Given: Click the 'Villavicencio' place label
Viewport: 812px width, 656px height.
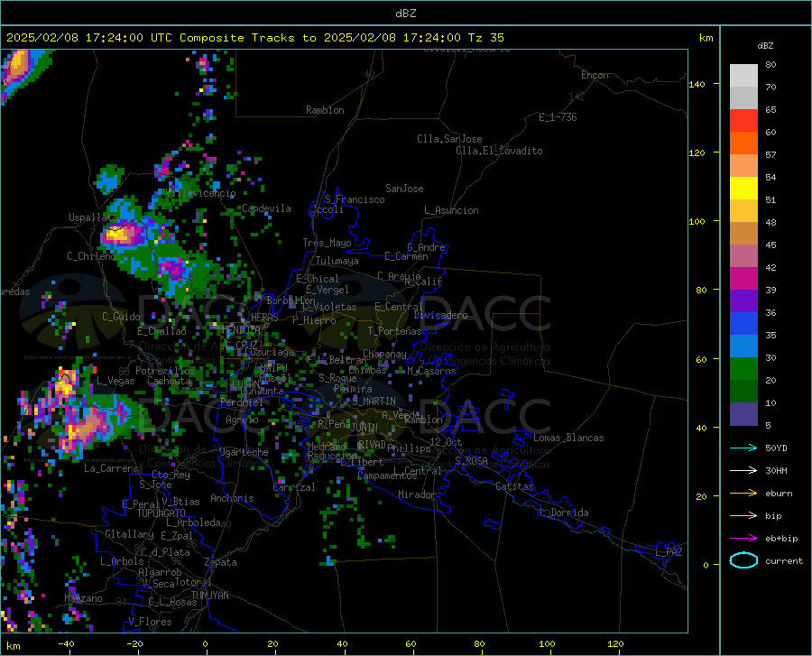Looking at the screenshot, I should coord(201,193).
